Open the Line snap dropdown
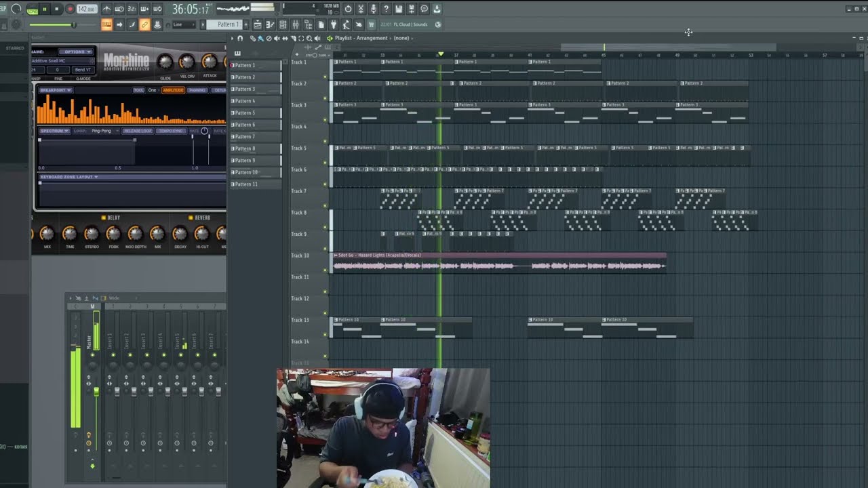Image resolution: width=868 pixels, height=488 pixels. pyautogui.click(x=183, y=24)
